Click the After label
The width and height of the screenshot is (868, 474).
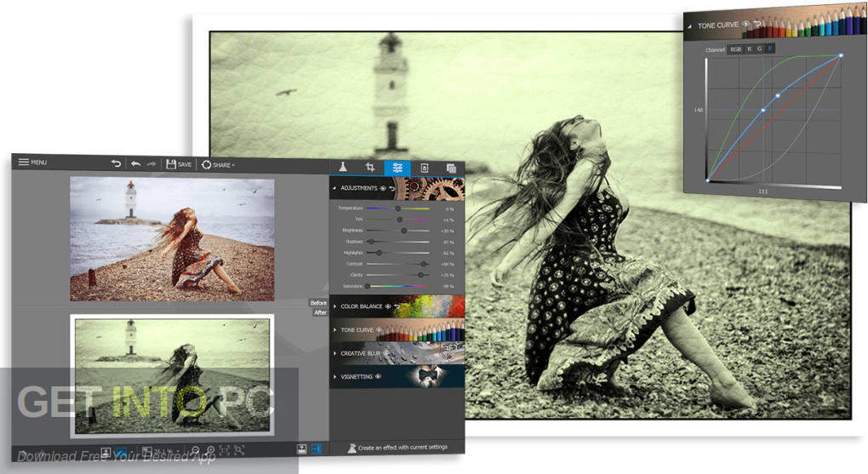pyautogui.click(x=320, y=313)
